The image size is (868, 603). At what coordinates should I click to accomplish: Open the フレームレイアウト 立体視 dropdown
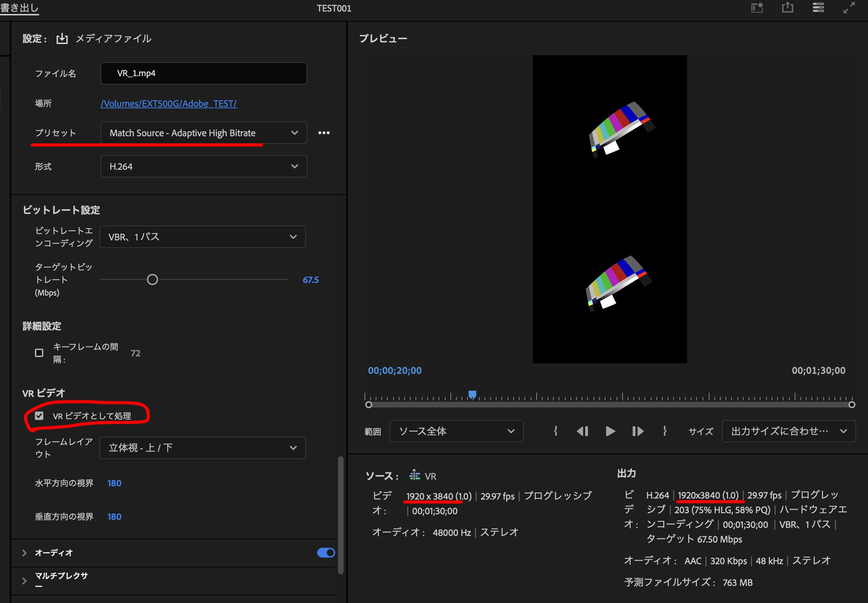203,448
